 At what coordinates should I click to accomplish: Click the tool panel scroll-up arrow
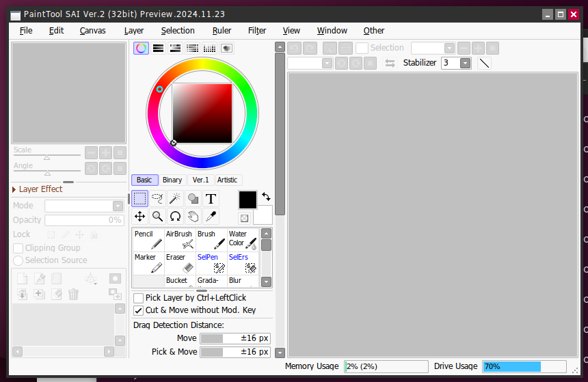pos(280,47)
